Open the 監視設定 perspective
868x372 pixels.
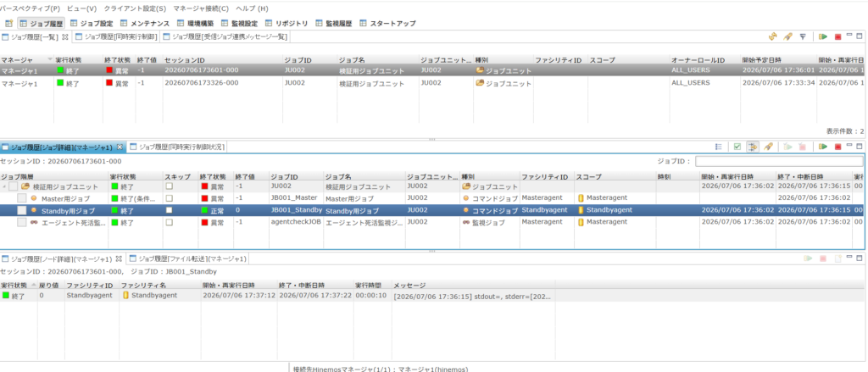(x=239, y=24)
